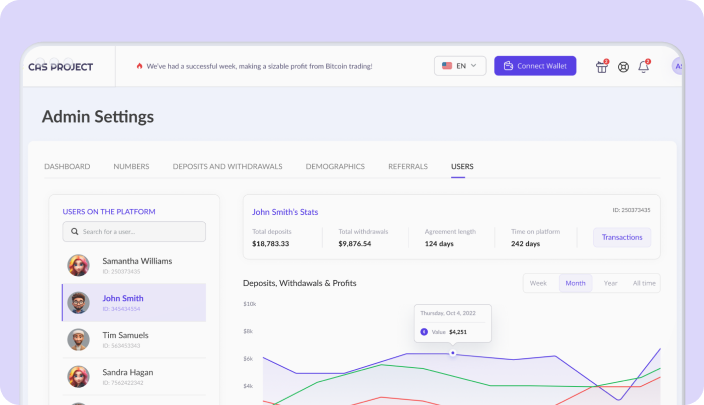The width and height of the screenshot is (704, 405).
Task: Click the CAS Project logo
Action: (x=61, y=67)
